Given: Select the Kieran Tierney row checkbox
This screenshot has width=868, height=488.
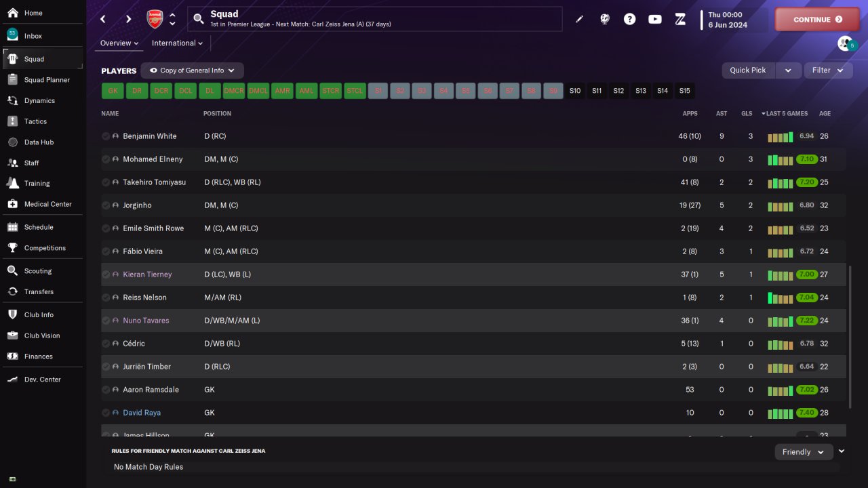Looking at the screenshot, I should (106, 274).
